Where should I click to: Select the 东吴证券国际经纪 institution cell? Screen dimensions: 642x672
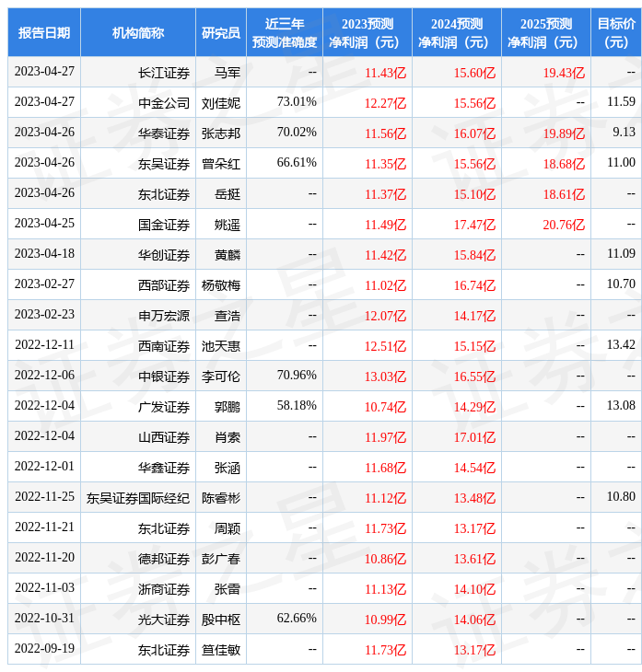coord(138,498)
